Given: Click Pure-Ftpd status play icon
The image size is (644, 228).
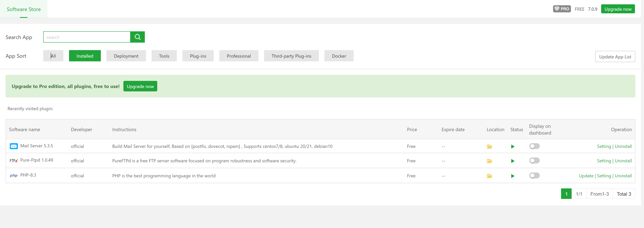Looking at the screenshot, I should (513, 161).
